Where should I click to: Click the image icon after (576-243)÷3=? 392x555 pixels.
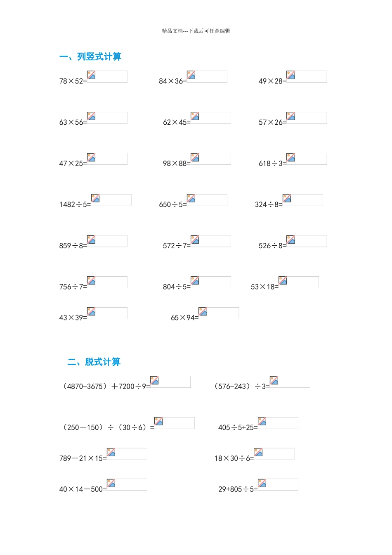274,380
